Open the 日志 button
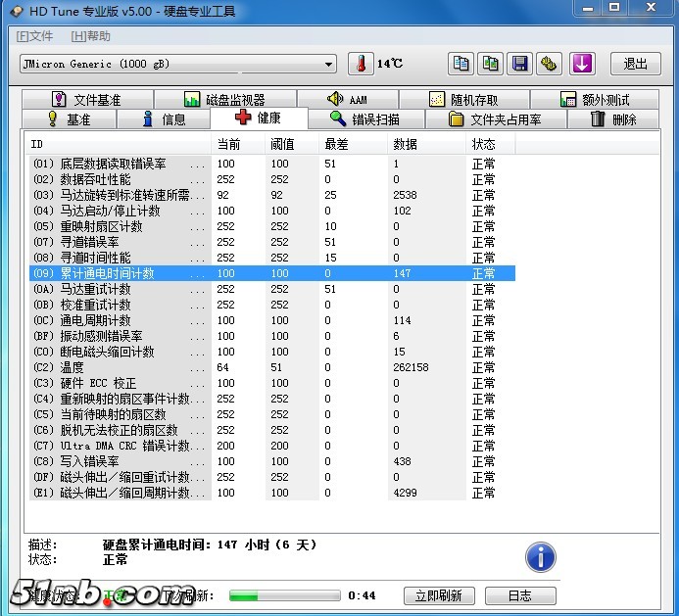Screen dimensions: 679x616 [x=519, y=595]
